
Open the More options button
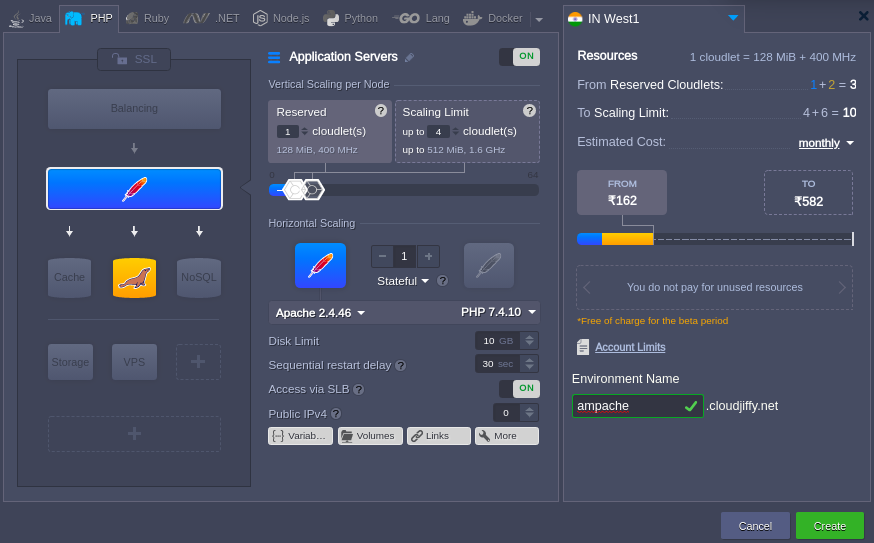[507, 436]
